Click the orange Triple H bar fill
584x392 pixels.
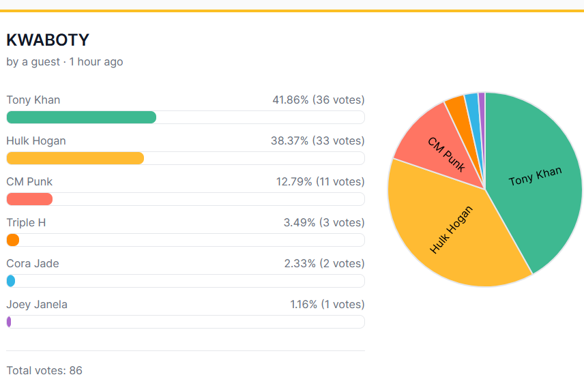click(12, 240)
